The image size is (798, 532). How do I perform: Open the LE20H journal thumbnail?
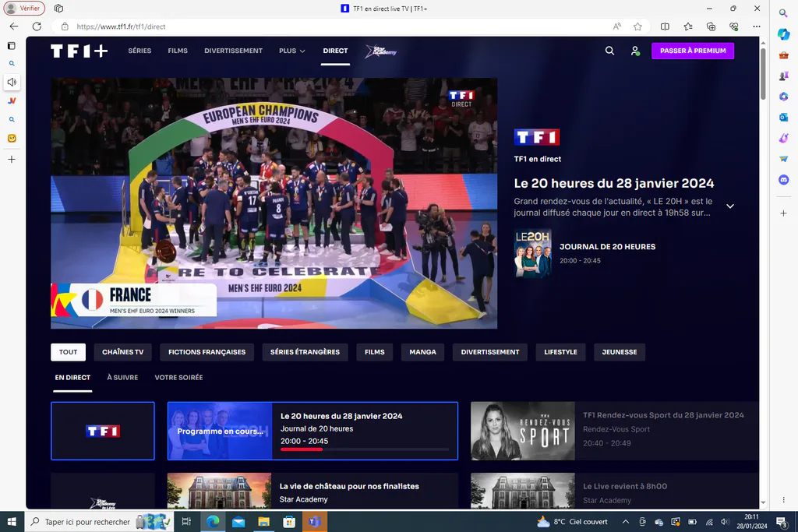click(532, 253)
